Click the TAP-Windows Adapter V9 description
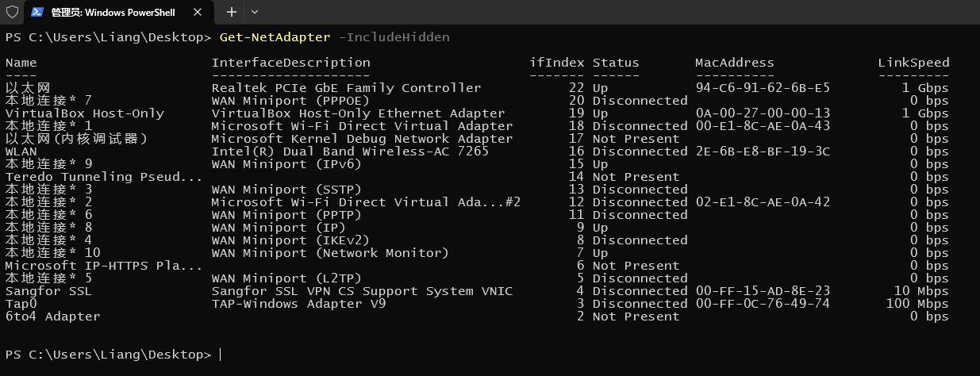This screenshot has height=376, width=980. [298, 304]
